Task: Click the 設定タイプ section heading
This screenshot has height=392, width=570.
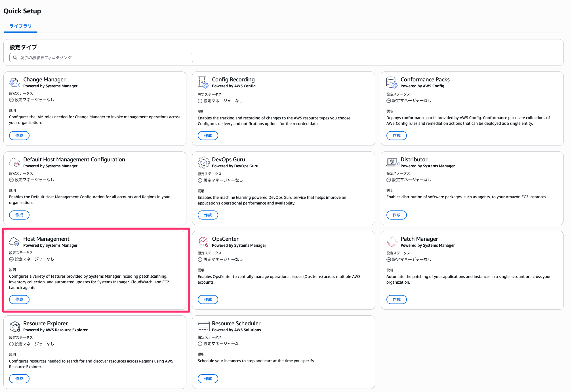Action: [x=23, y=47]
